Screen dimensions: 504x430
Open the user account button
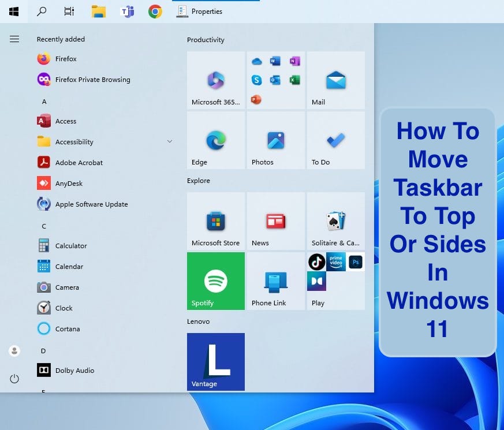coord(14,350)
